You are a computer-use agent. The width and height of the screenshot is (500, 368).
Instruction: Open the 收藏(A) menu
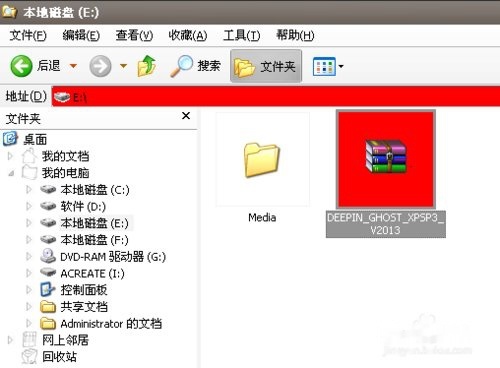tap(188, 35)
